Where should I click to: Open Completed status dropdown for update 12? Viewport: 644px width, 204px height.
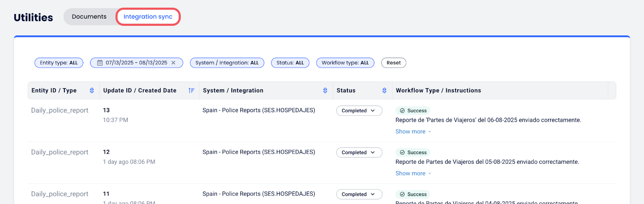point(359,153)
